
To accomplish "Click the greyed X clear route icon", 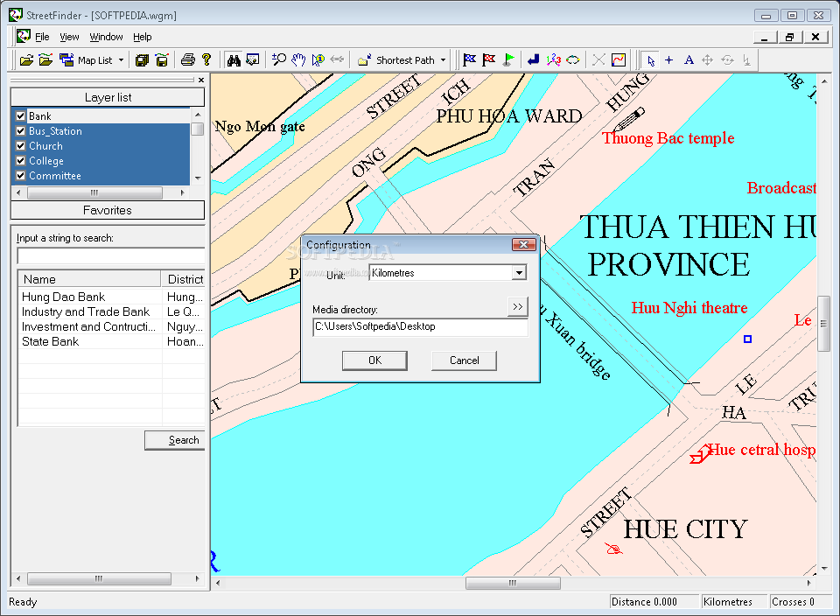I will point(598,60).
